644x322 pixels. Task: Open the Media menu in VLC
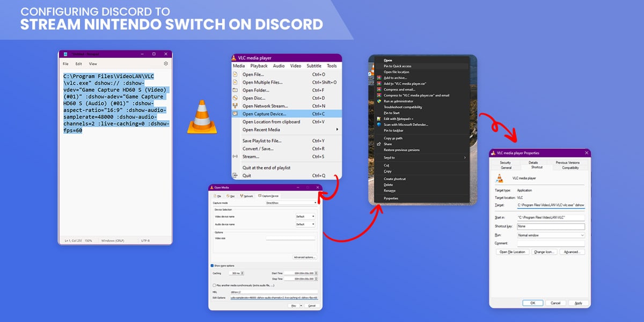click(239, 66)
